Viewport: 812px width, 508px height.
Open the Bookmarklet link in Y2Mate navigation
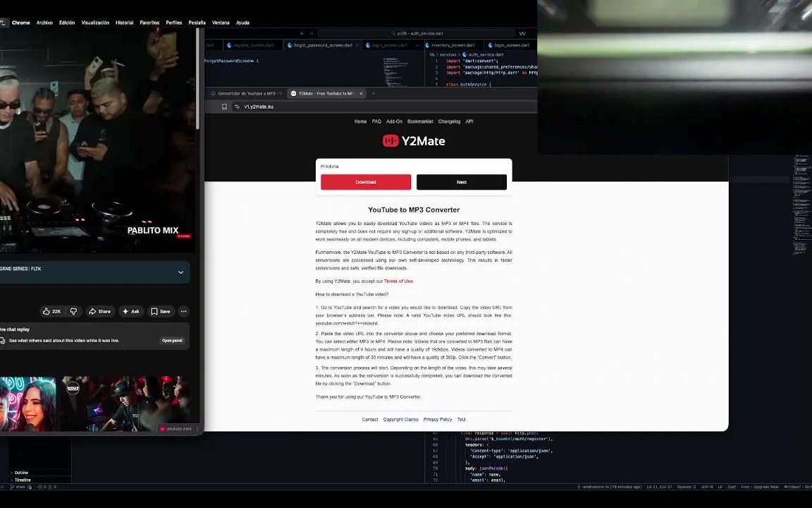click(x=420, y=121)
